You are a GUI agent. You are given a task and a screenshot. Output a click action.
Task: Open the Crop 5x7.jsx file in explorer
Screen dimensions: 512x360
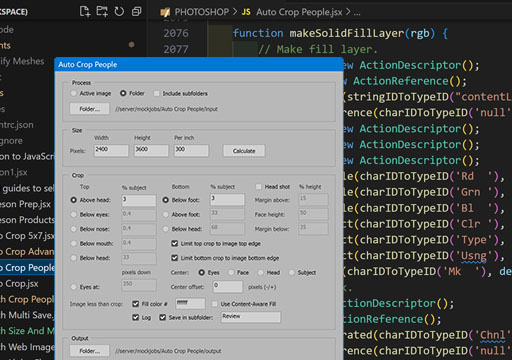tap(27, 236)
